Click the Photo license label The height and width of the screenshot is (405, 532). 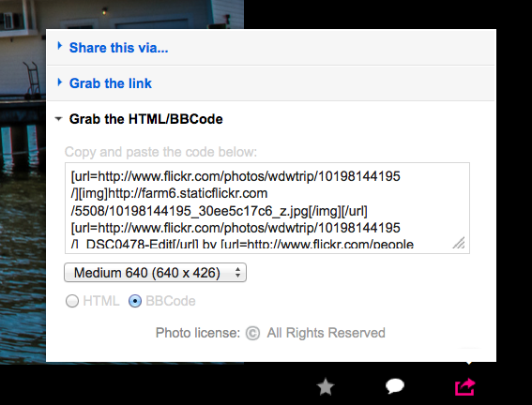[x=198, y=333]
